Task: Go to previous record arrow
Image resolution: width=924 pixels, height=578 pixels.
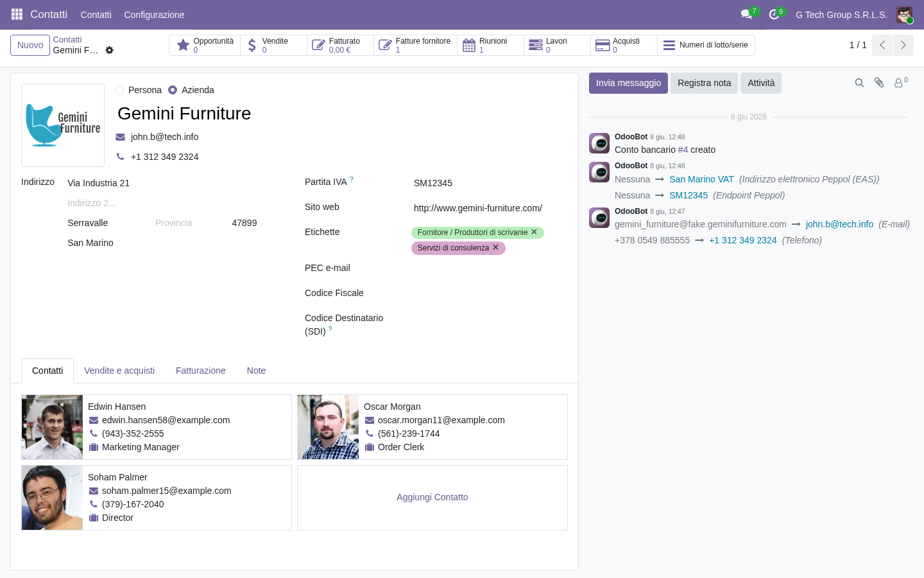Action: coord(882,45)
